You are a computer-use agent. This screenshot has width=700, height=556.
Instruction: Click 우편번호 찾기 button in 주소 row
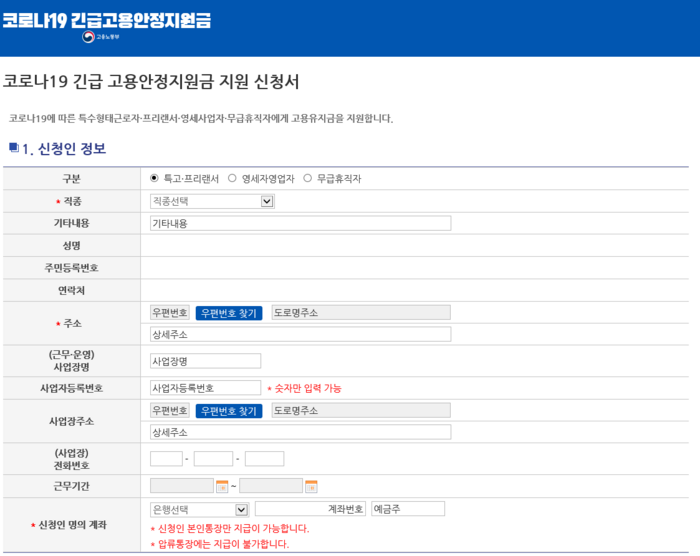pos(229,313)
